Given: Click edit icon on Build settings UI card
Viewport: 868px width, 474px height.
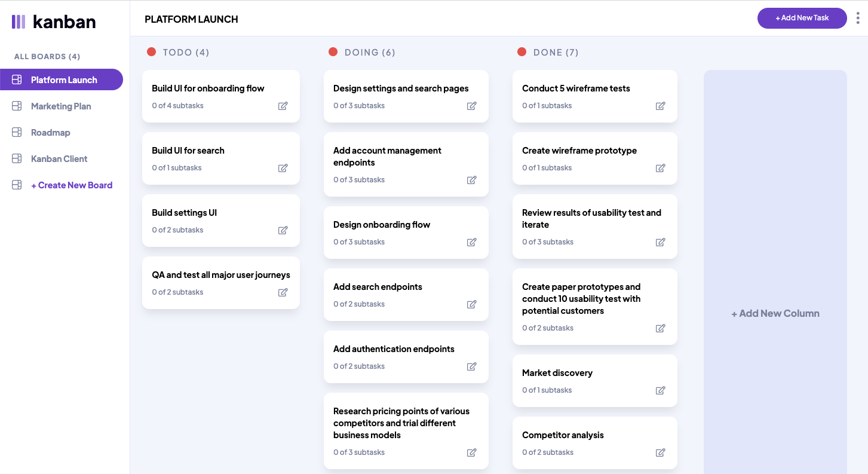Looking at the screenshot, I should coord(283,230).
